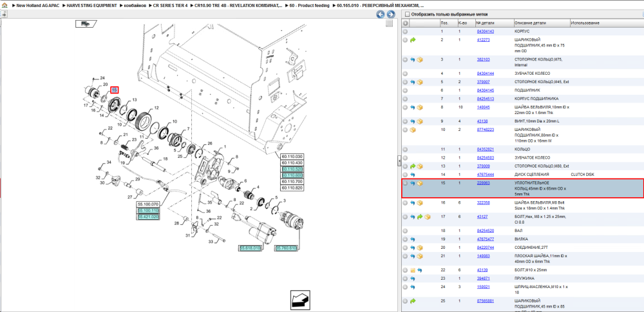Image resolution: width=644 pixels, height=312 pixels.
Task: Click the blue arrow icon for ВИЛКА row
Action: (413, 239)
